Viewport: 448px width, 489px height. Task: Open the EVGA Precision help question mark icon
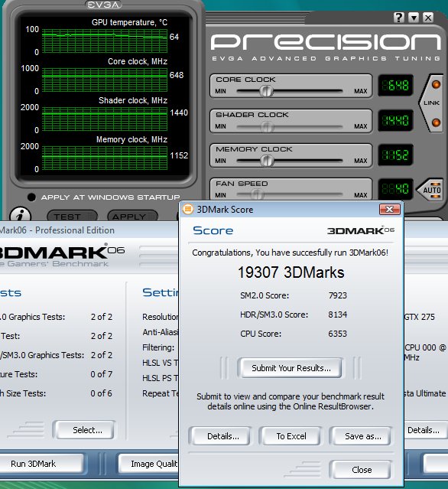click(x=399, y=18)
